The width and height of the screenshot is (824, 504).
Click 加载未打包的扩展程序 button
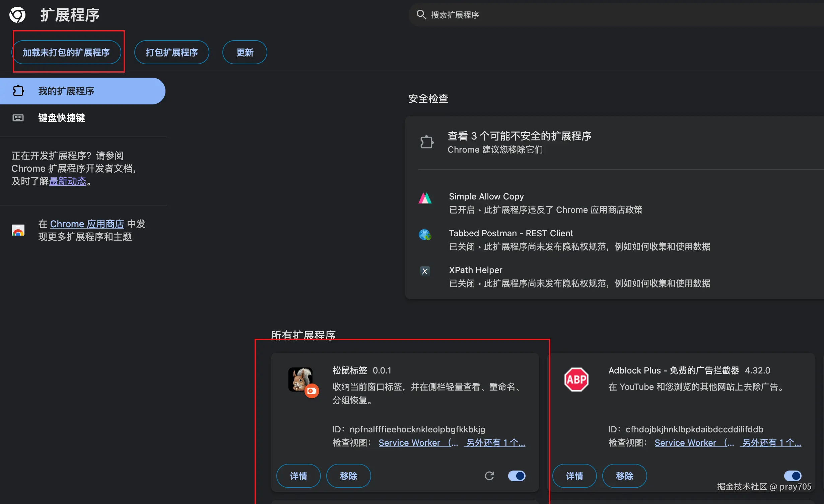click(66, 52)
